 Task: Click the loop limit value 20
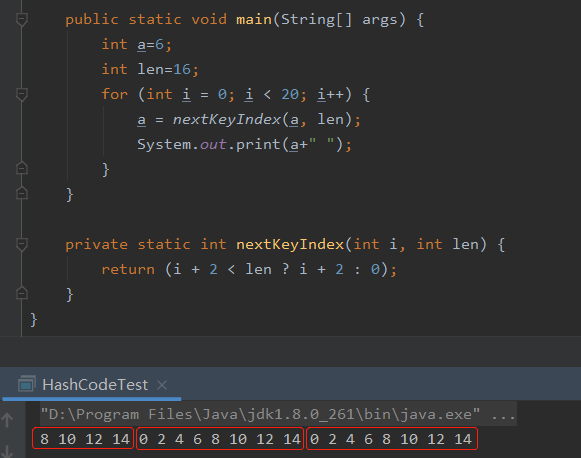pos(289,94)
